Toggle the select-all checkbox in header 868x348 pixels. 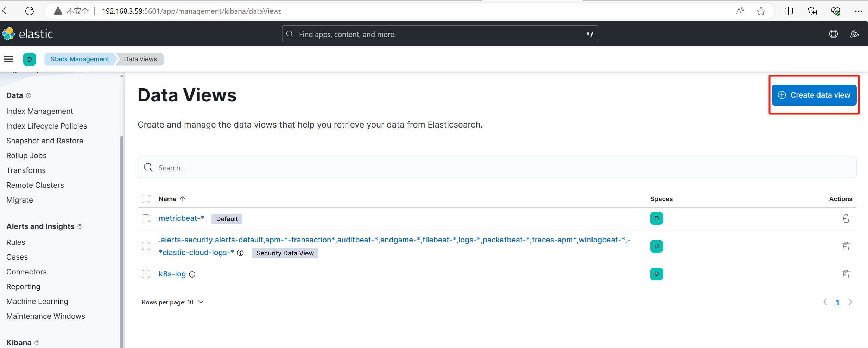[146, 199]
